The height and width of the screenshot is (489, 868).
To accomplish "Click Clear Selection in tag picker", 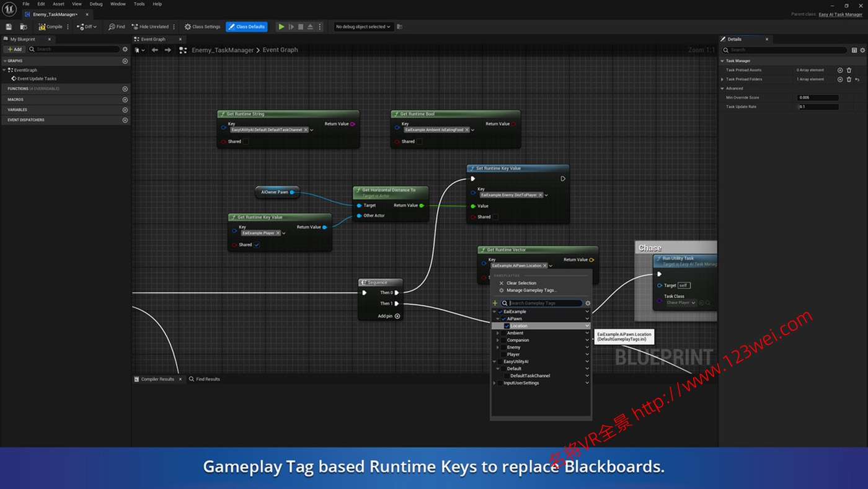I will [521, 283].
